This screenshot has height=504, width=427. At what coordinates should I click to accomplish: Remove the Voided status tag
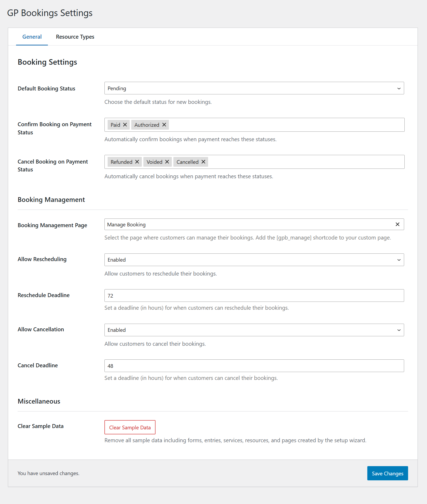tap(167, 162)
